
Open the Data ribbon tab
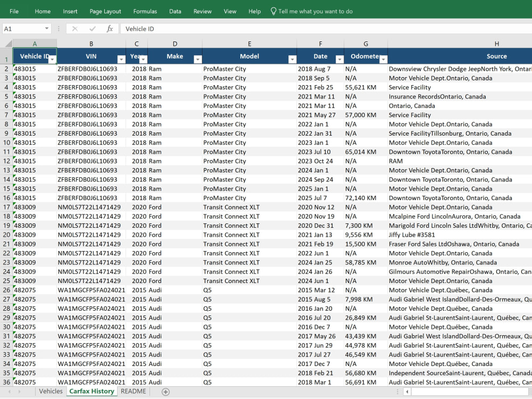click(x=175, y=11)
